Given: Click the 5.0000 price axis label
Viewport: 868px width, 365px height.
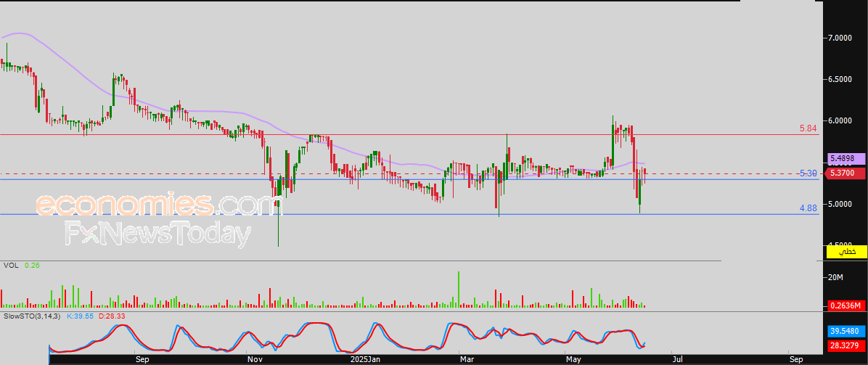Looking at the screenshot, I should pyautogui.click(x=840, y=205).
